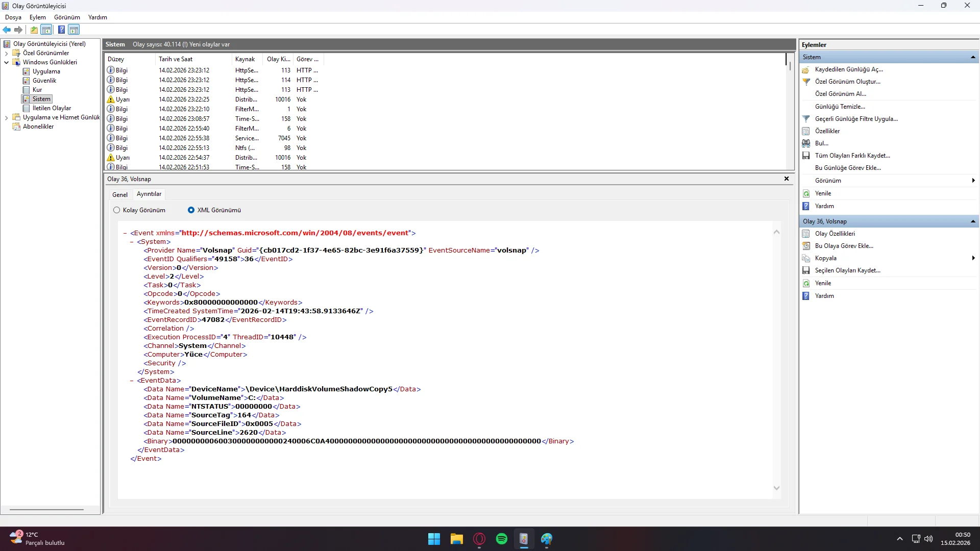980x551 pixels.
Task: Click the blue help toolbar icon
Action: click(x=61, y=30)
